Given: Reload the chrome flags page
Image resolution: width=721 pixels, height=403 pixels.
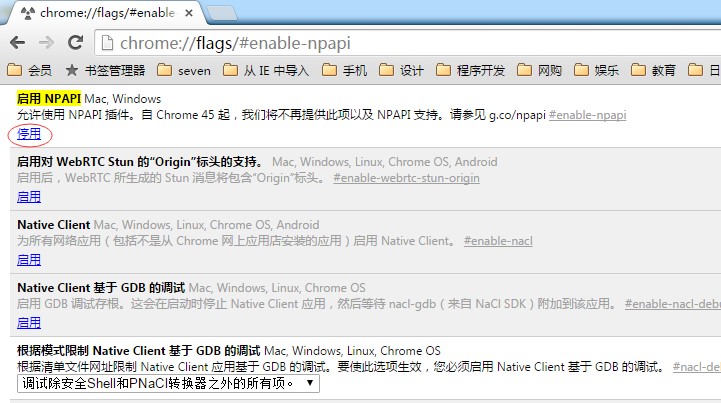Looking at the screenshot, I should click(x=75, y=43).
